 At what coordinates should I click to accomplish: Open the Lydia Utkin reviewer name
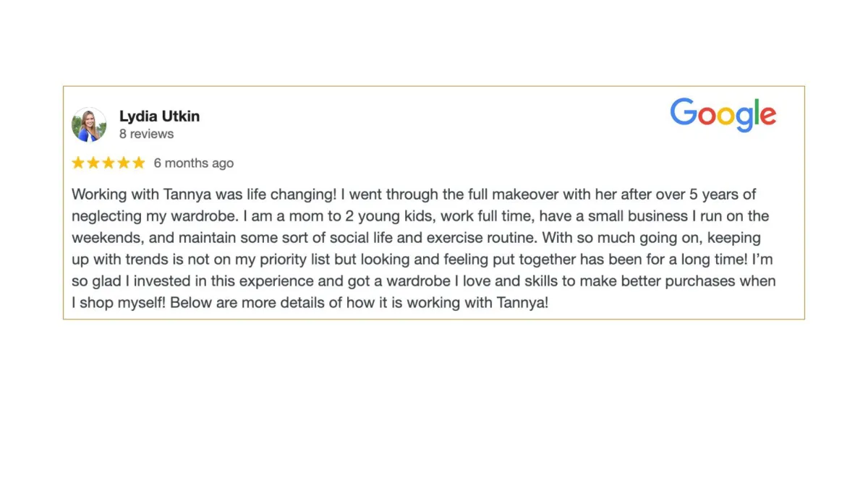(x=159, y=116)
